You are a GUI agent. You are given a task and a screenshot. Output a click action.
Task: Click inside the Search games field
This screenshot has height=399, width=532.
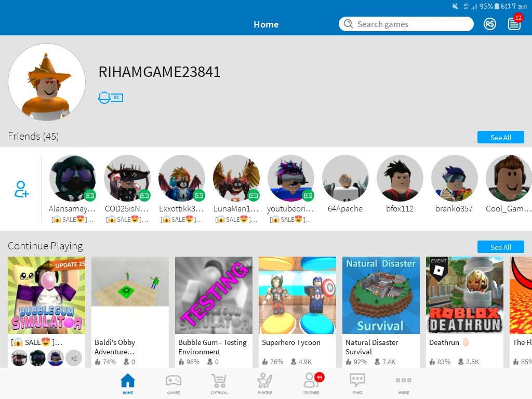[406, 24]
